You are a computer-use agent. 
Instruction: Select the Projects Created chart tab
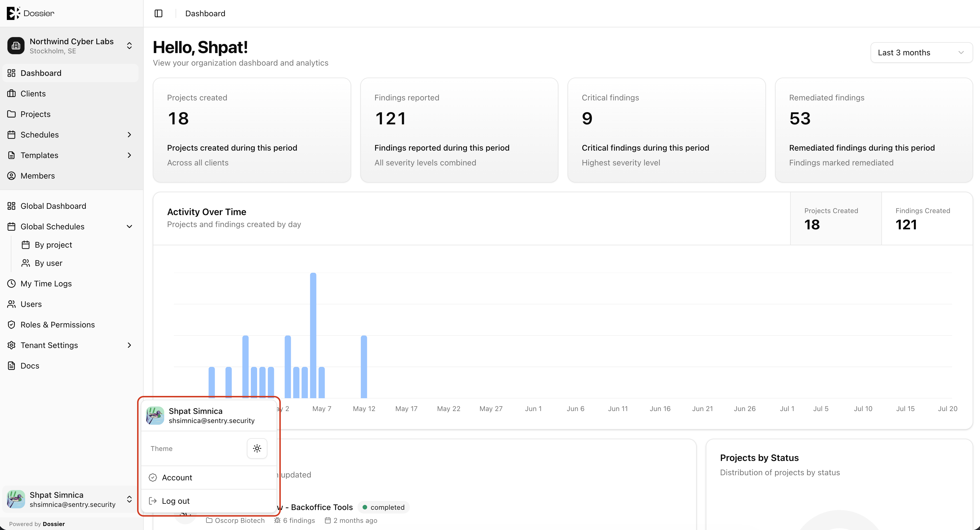point(836,219)
